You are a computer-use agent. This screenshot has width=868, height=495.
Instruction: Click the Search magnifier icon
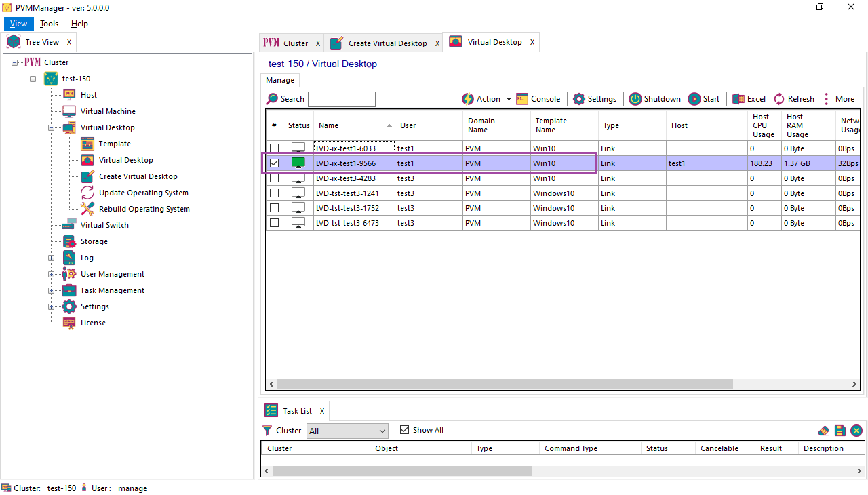pos(272,99)
